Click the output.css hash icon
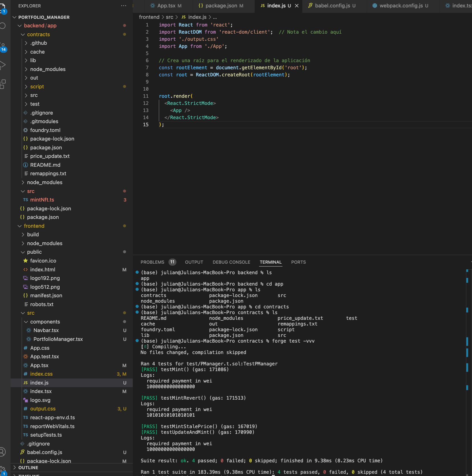This screenshot has height=476, width=472. (25, 409)
